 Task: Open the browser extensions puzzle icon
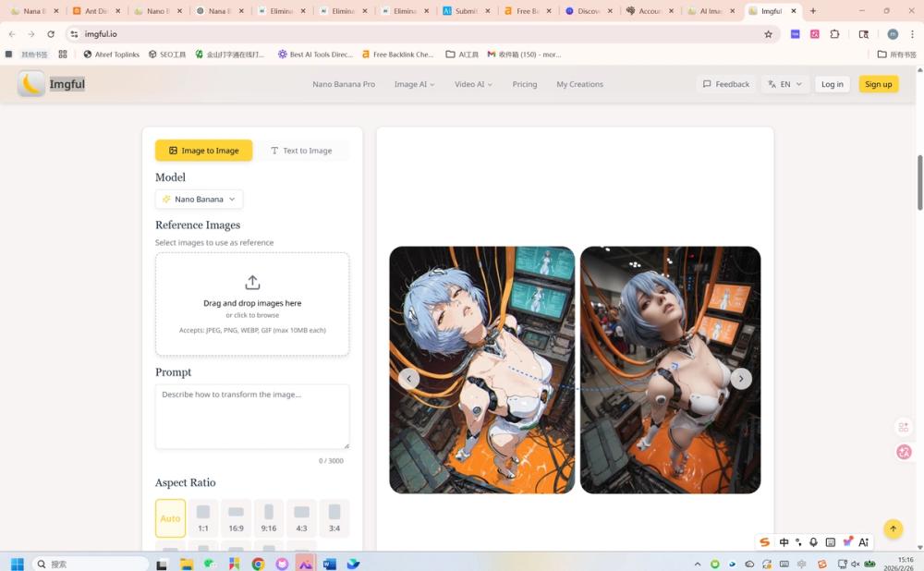pos(834,34)
